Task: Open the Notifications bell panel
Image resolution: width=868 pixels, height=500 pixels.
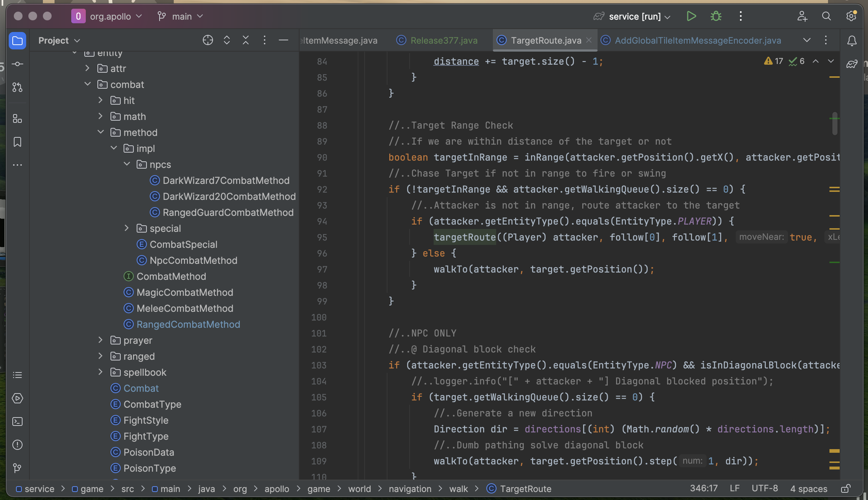Action: tap(852, 40)
